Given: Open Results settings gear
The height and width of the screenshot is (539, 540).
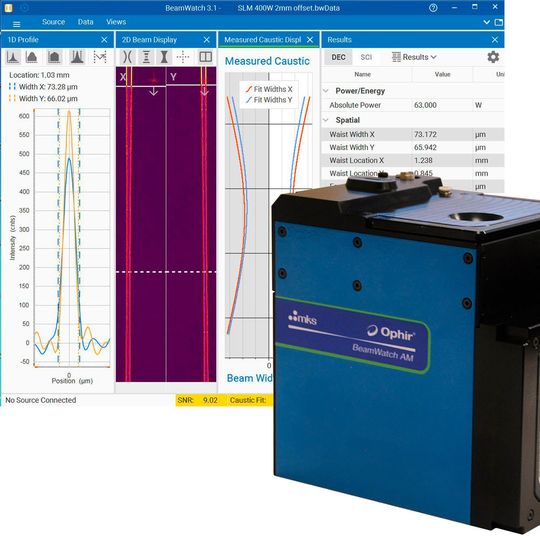Looking at the screenshot, I should (x=493, y=57).
